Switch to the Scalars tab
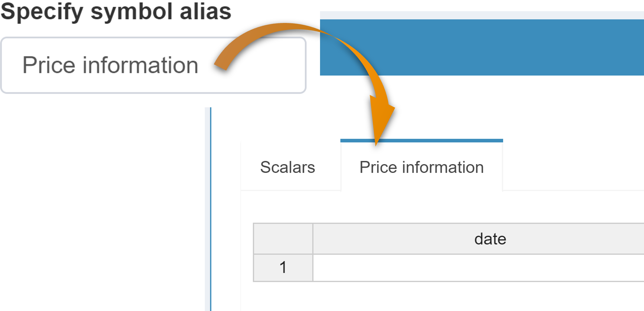Image resolution: width=644 pixels, height=311 pixels. click(x=287, y=167)
